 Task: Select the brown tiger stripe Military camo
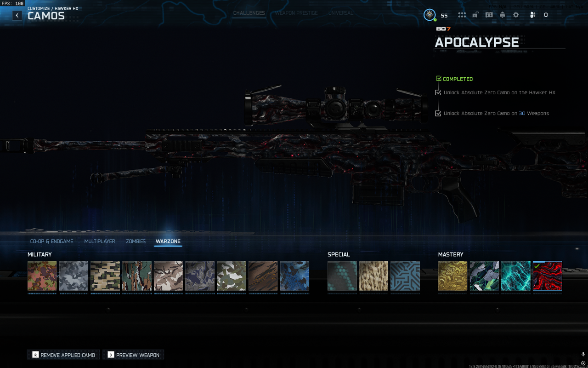point(263,276)
